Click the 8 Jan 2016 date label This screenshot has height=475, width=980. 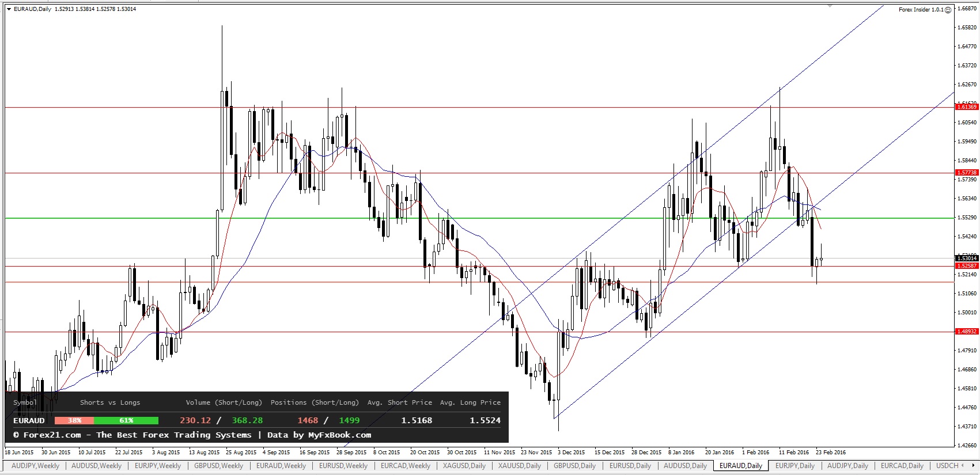[682, 453]
